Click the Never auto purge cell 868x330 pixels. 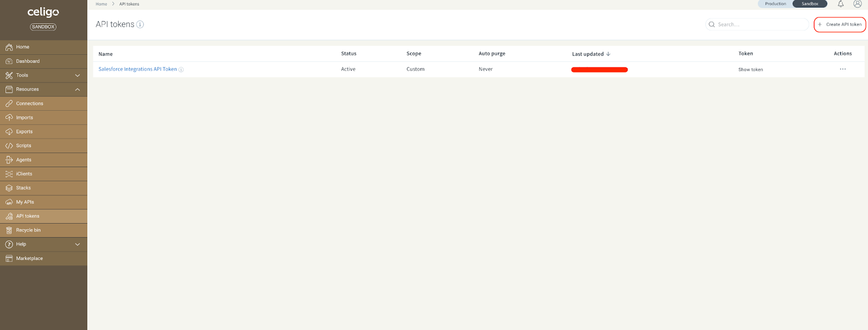(x=486, y=69)
